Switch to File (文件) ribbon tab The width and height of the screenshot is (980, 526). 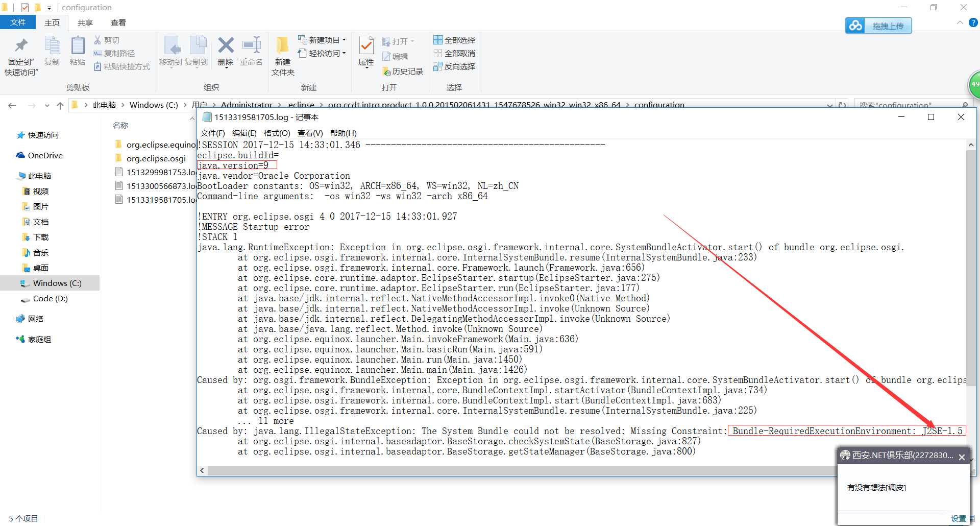point(18,22)
